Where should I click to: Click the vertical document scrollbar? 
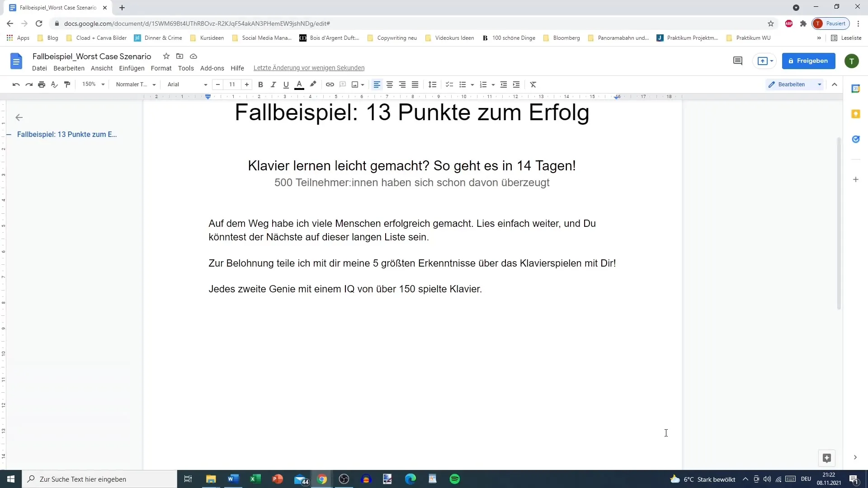(839, 223)
